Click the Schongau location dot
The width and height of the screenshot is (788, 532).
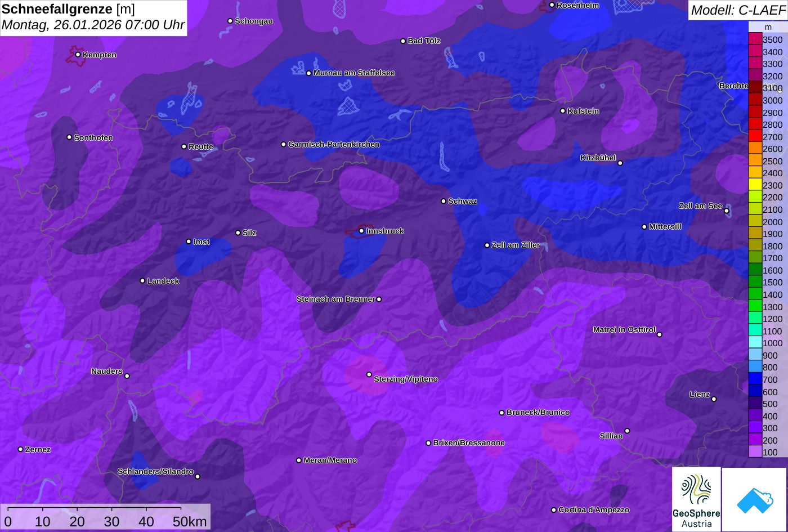point(230,21)
